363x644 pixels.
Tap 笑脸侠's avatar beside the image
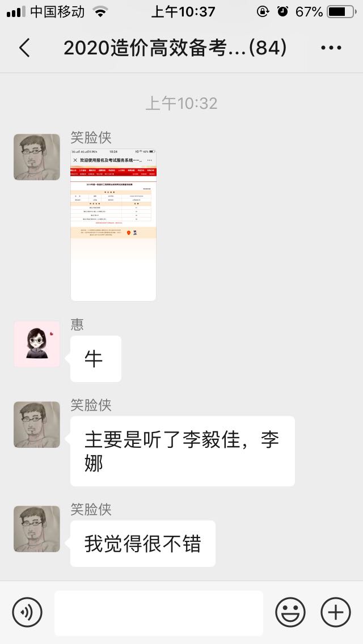click(x=37, y=157)
